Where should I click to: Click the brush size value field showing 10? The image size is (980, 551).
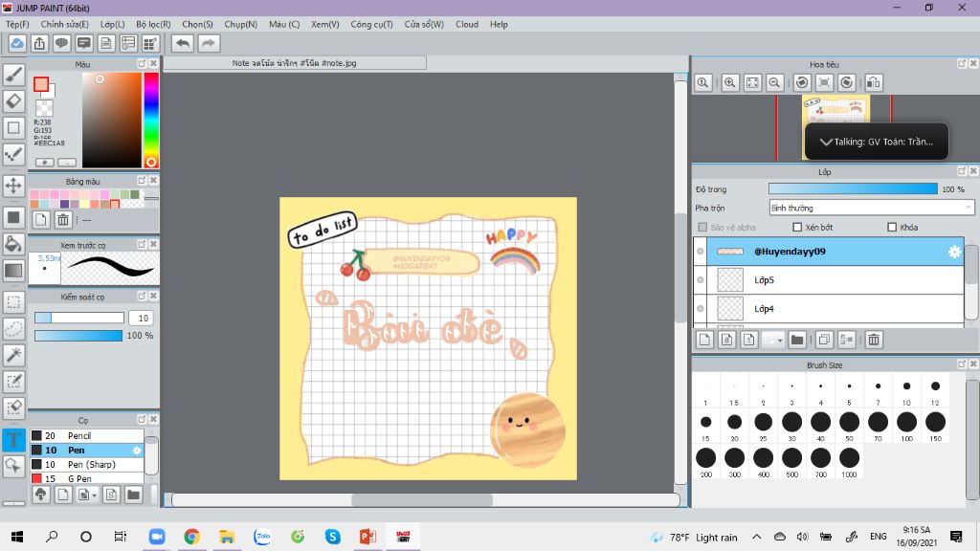click(x=142, y=318)
